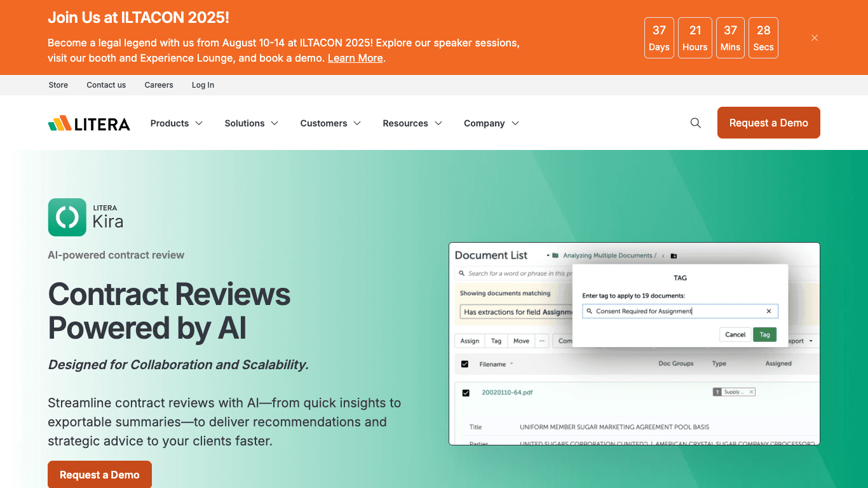Open the Customers dropdown
Image resolution: width=868 pixels, height=488 pixels.
tap(331, 123)
